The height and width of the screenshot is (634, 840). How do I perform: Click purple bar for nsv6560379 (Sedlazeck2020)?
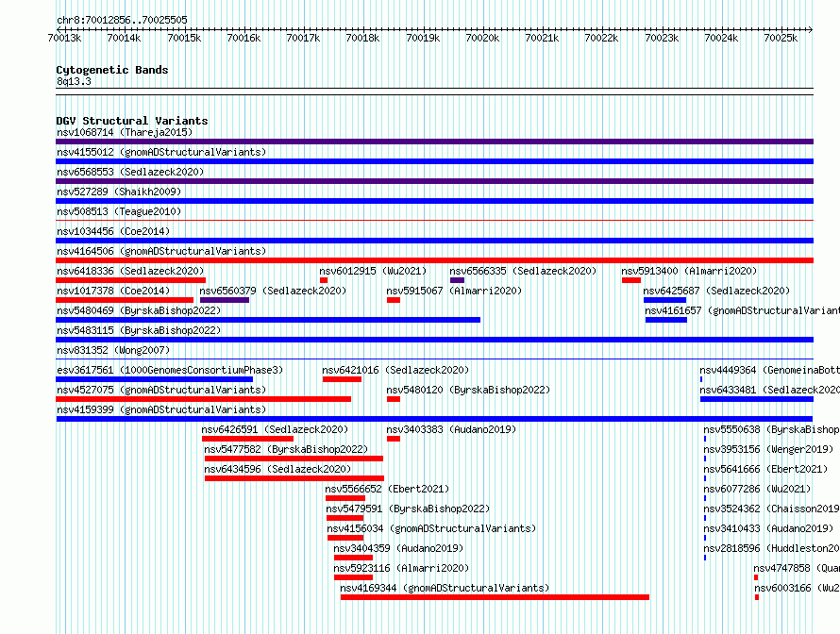point(225,300)
